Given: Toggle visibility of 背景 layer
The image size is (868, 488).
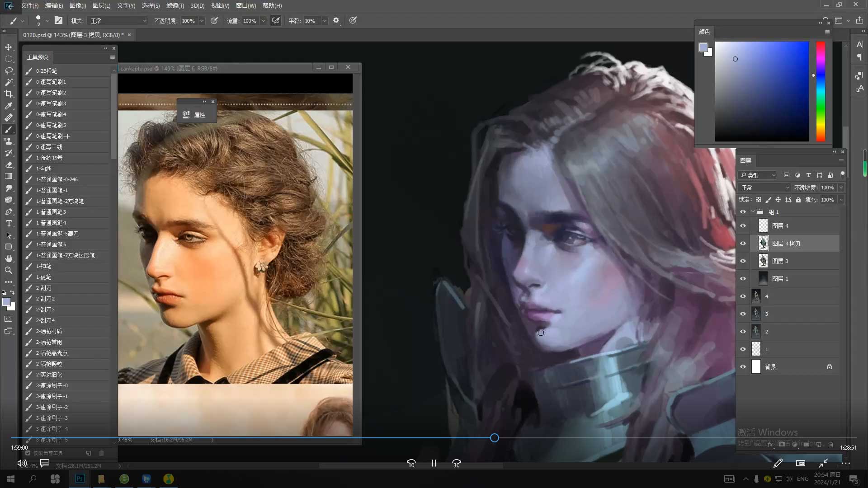Looking at the screenshot, I should click(743, 367).
